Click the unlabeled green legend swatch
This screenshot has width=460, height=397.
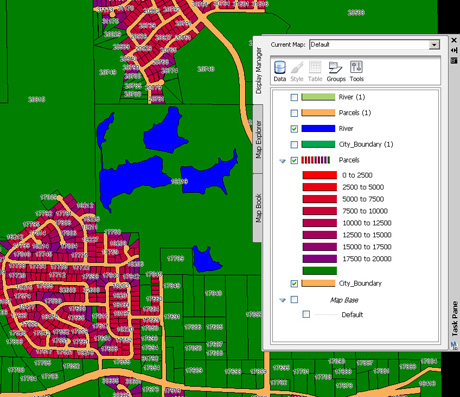(320, 270)
